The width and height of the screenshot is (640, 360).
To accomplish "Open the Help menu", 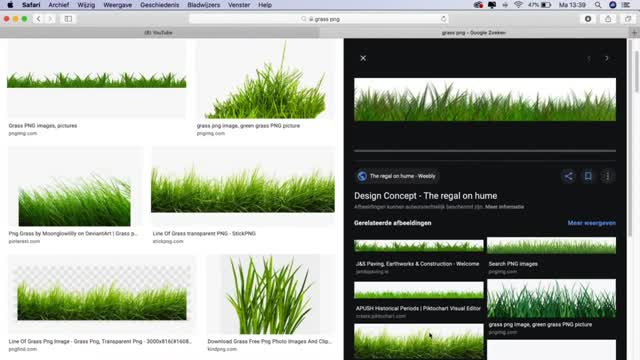I will click(x=265, y=5).
